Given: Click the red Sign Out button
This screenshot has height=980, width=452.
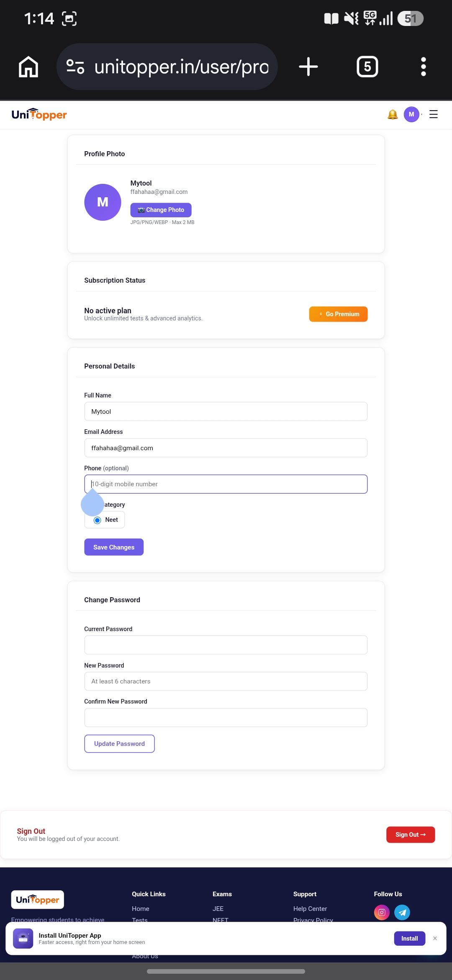Looking at the screenshot, I should coord(411,835).
